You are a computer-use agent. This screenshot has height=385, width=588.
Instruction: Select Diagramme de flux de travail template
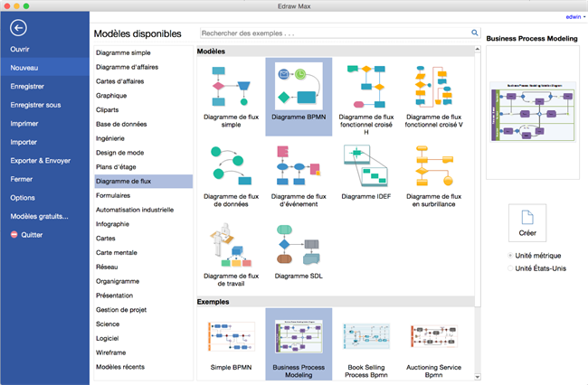point(231,256)
